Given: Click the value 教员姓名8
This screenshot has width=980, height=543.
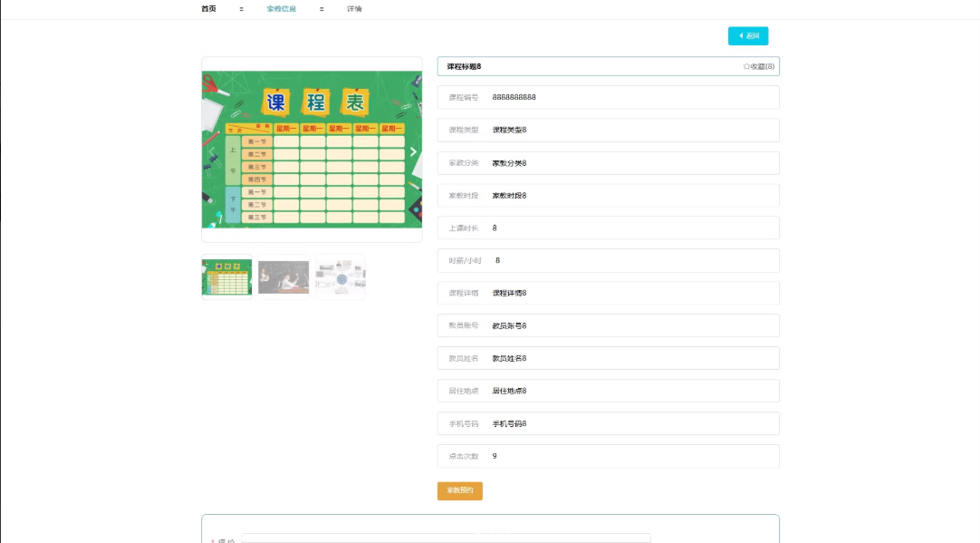Looking at the screenshot, I should click(x=509, y=358).
